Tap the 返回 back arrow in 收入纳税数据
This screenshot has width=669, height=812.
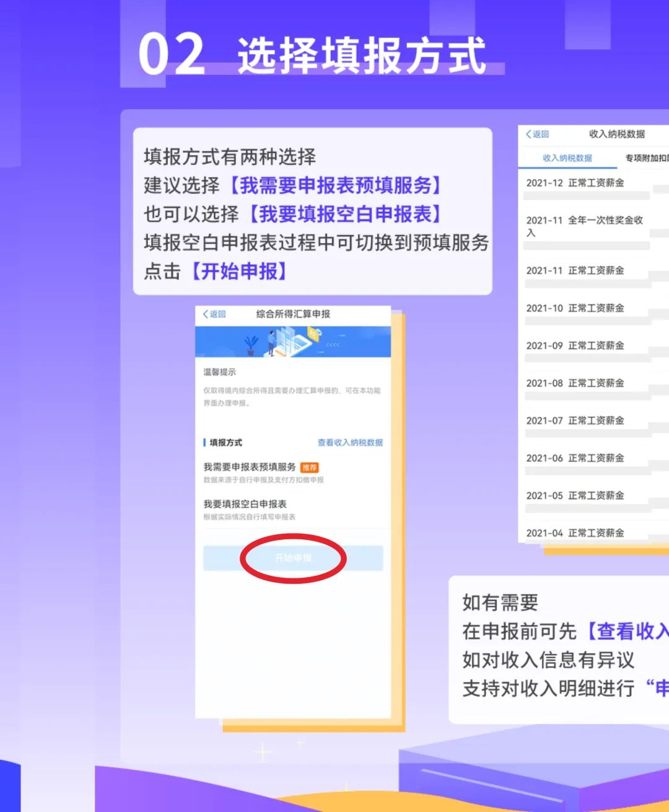click(x=537, y=134)
